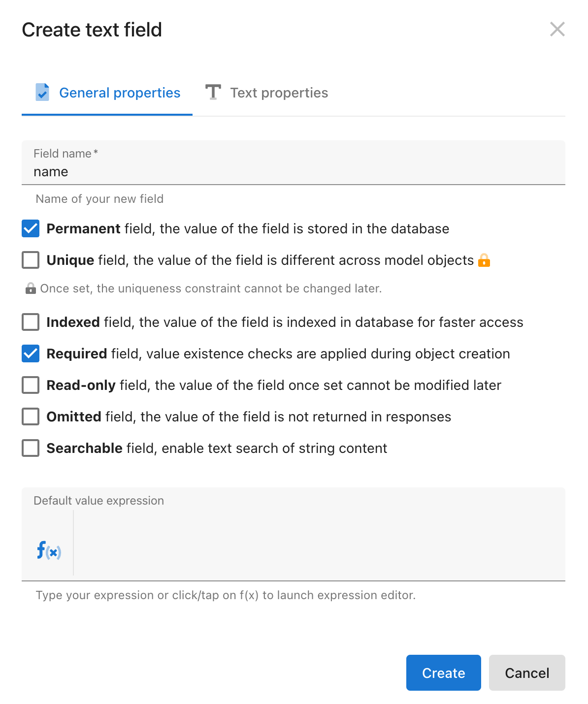This screenshot has width=588, height=704.
Task: Uncheck the Required field checkbox
Action: (31, 353)
